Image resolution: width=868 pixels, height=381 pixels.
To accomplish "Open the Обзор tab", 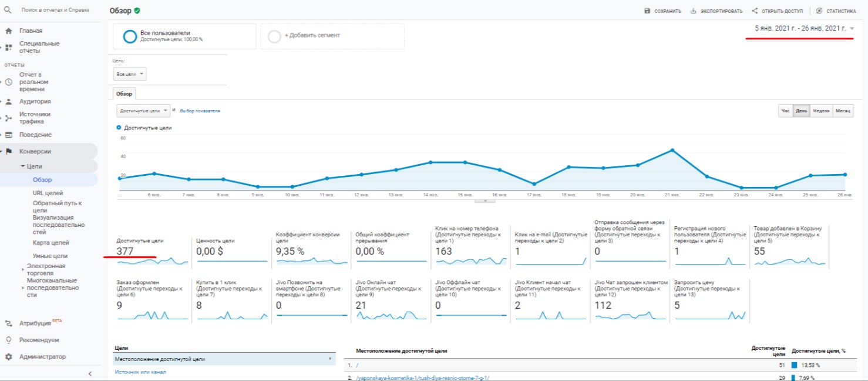I will [x=124, y=94].
